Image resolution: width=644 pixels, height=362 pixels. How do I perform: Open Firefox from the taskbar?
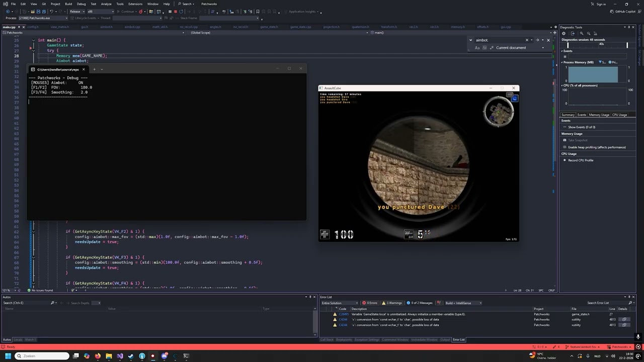click(x=98, y=356)
